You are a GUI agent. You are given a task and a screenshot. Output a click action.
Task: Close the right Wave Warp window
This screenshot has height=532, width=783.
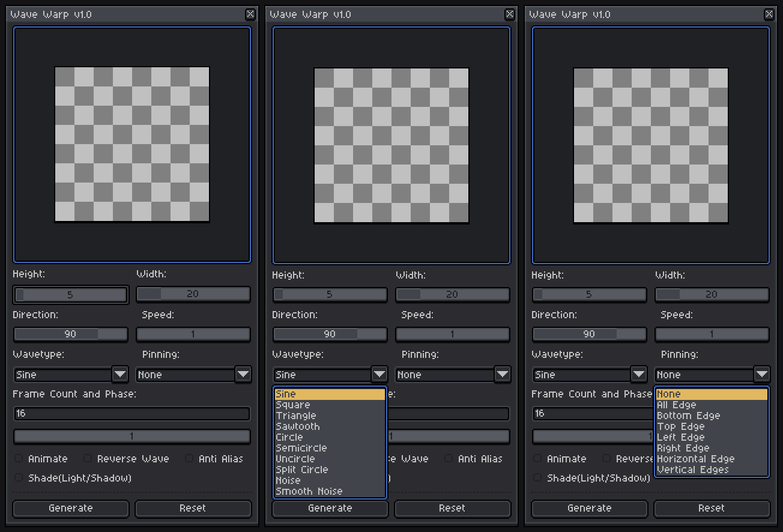(x=769, y=14)
